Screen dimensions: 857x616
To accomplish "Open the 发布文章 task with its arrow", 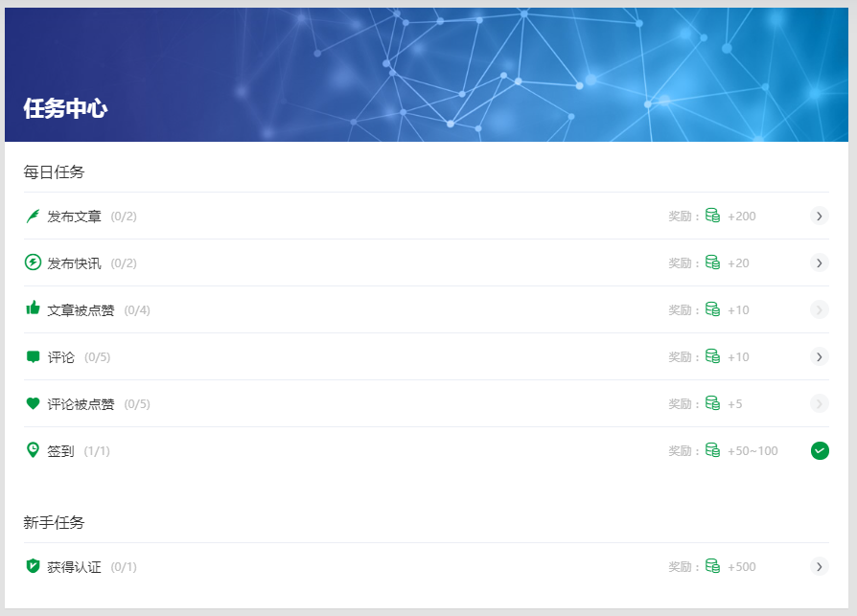I will pos(819,217).
